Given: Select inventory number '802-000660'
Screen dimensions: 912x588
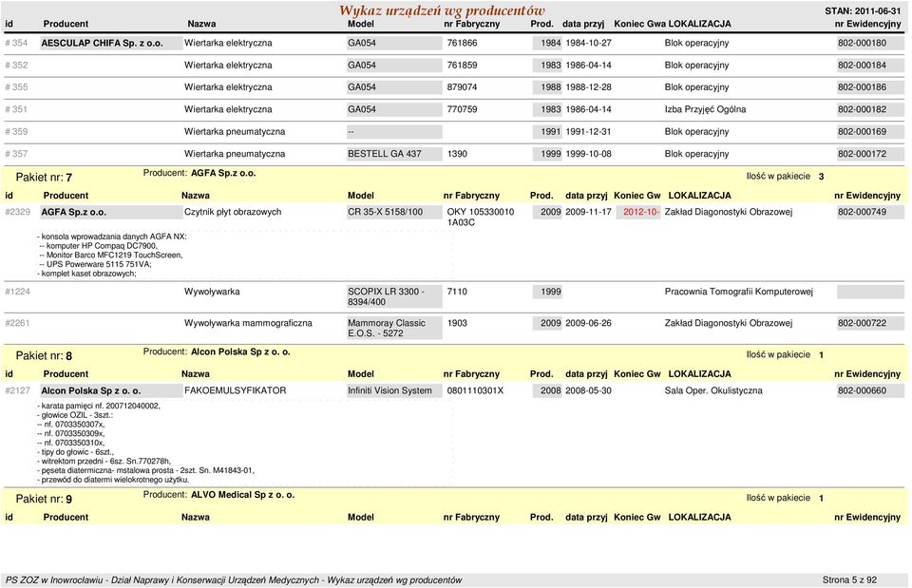Looking at the screenshot, I should point(862,390).
